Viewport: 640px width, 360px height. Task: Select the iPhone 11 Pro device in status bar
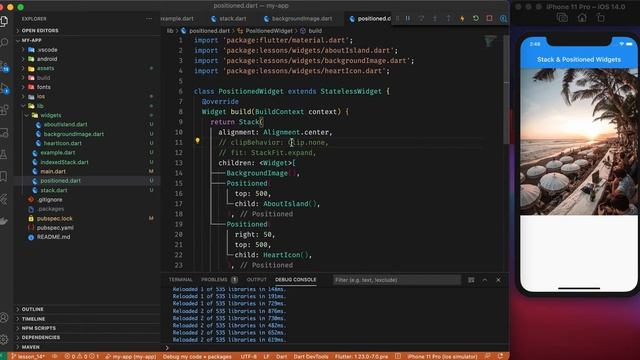tap(442, 356)
